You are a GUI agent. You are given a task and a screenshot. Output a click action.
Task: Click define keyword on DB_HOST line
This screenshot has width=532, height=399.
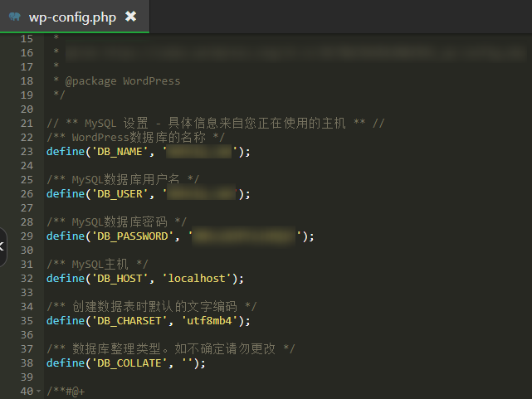66,279
